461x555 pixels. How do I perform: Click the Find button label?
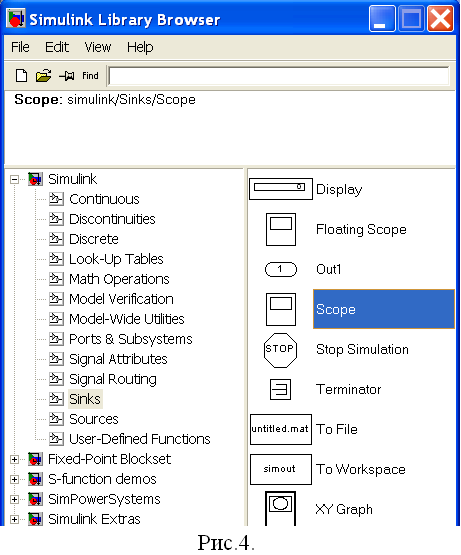[90, 76]
